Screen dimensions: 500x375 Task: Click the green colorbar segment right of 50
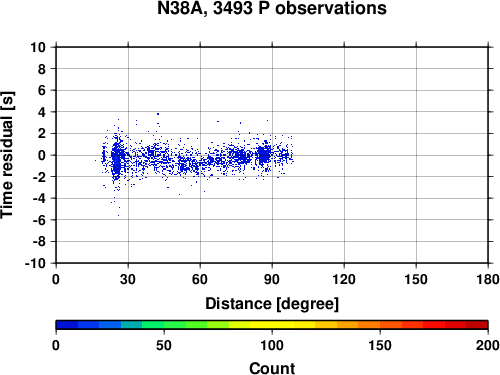click(x=175, y=325)
